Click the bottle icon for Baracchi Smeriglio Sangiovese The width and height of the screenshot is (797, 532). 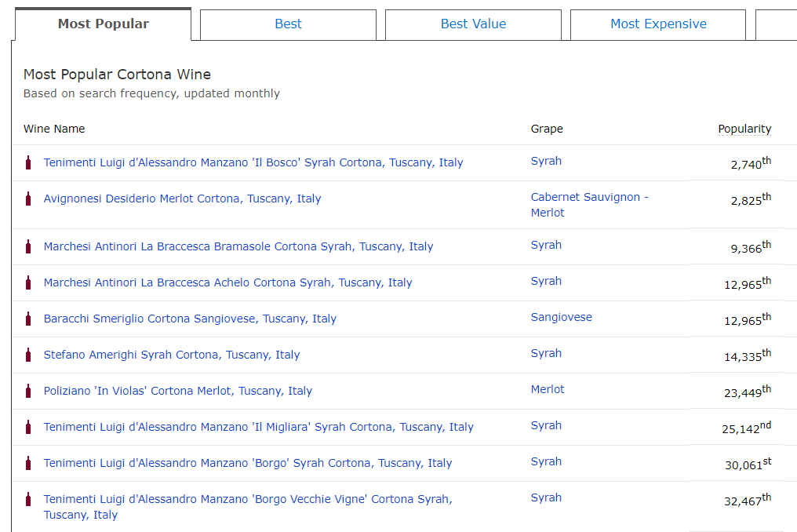[x=28, y=319]
